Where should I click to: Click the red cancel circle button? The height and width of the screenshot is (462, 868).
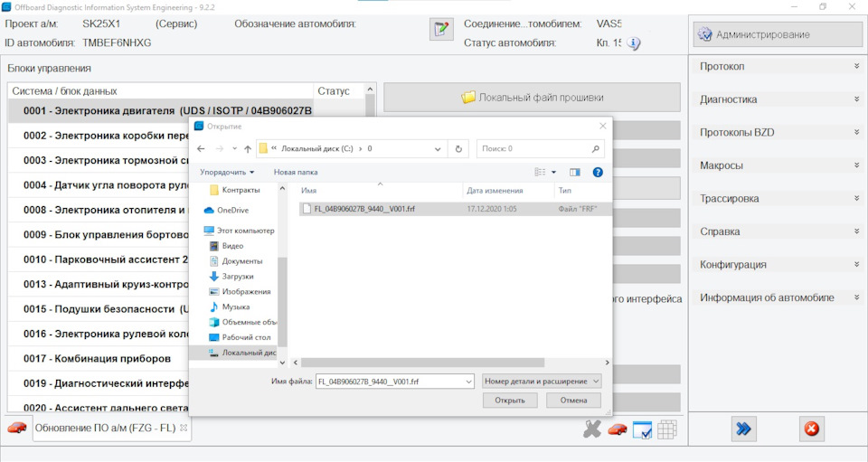click(x=812, y=429)
